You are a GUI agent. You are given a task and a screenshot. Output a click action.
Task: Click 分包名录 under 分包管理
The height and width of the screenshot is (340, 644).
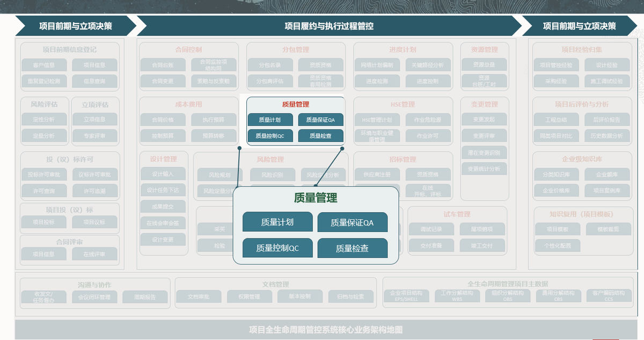(x=270, y=65)
